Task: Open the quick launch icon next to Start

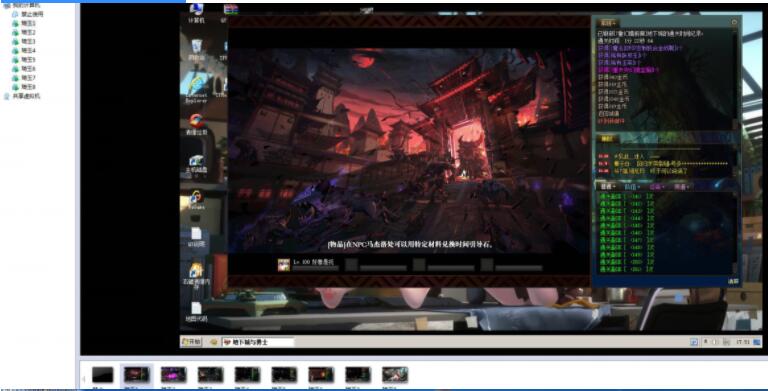Action: click(214, 342)
